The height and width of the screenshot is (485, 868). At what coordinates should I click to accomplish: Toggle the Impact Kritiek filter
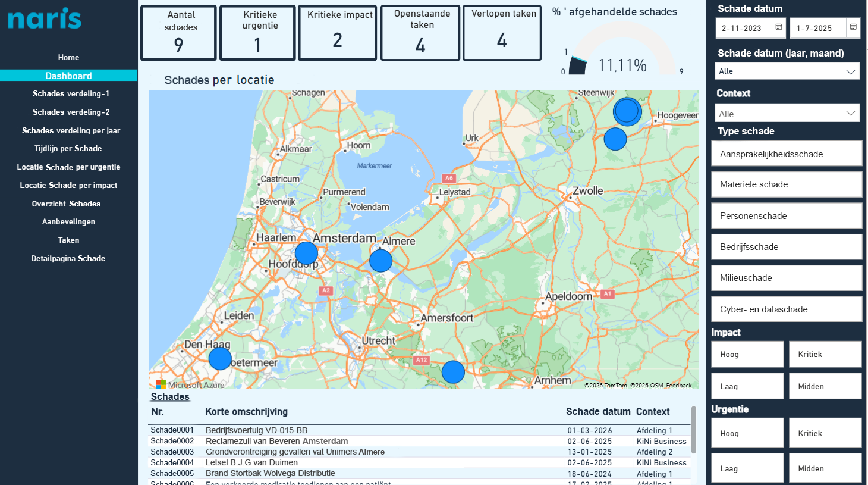coord(825,354)
